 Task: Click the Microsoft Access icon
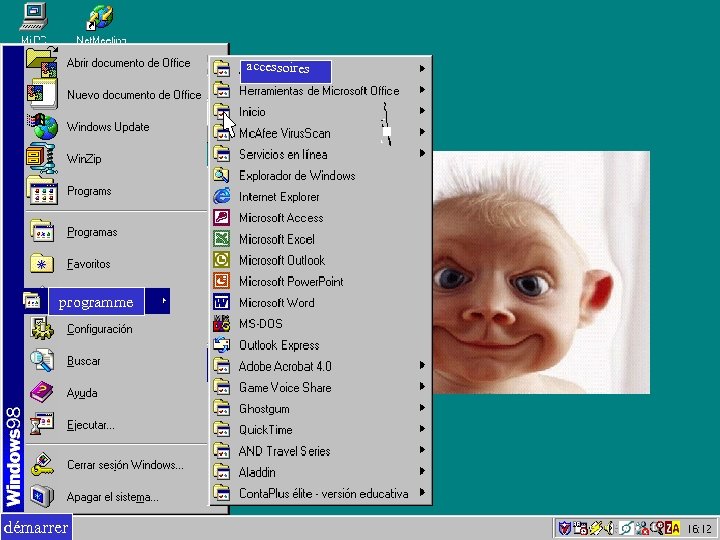tap(222, 218)
